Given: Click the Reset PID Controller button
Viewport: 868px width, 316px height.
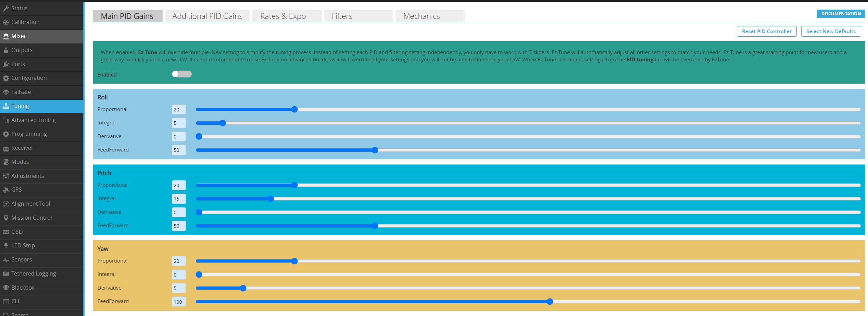Looking at the screenshot, I should tap(766, 32).
